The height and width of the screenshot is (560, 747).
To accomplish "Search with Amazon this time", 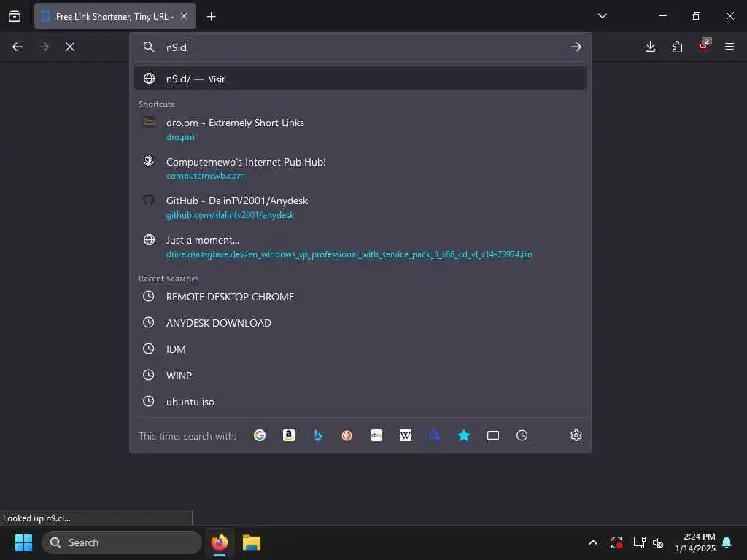I will 289,435.
